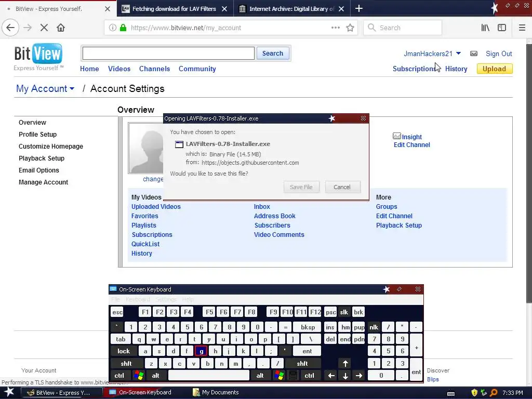Image resolution: width=532 pixels, height=399 pixels.
Task: Click the green padlock in address bar
Action: coord(123,28)
